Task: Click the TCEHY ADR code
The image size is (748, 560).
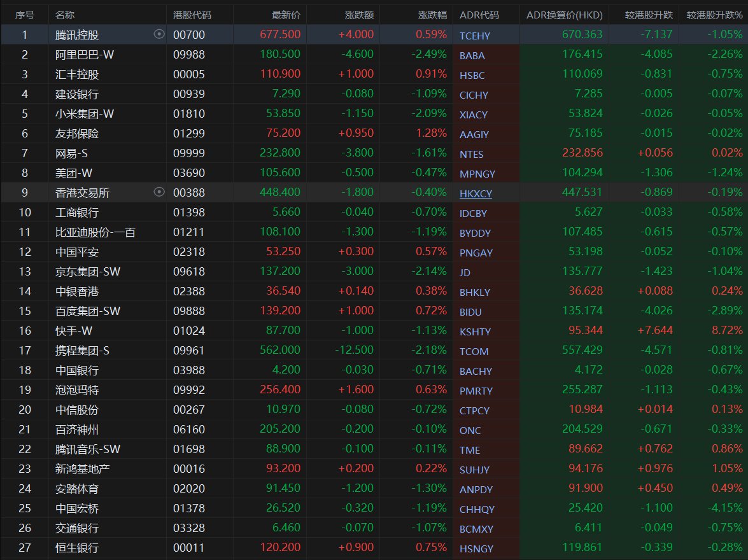Action: tap(475, 36)
